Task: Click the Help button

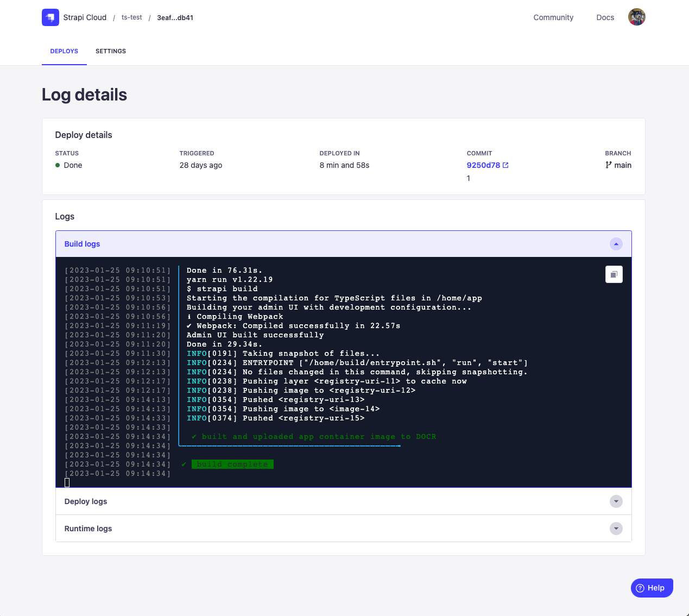Action: tap(652, 588)
